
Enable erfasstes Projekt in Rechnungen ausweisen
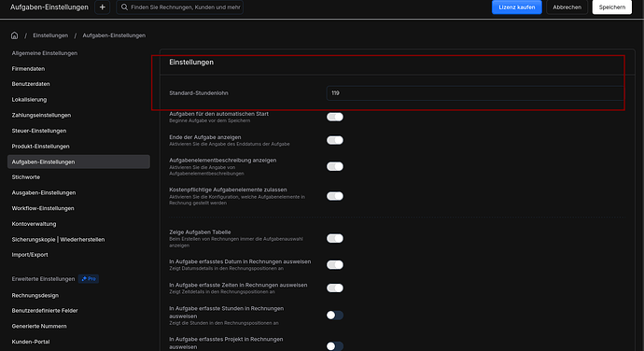[335, 346]
